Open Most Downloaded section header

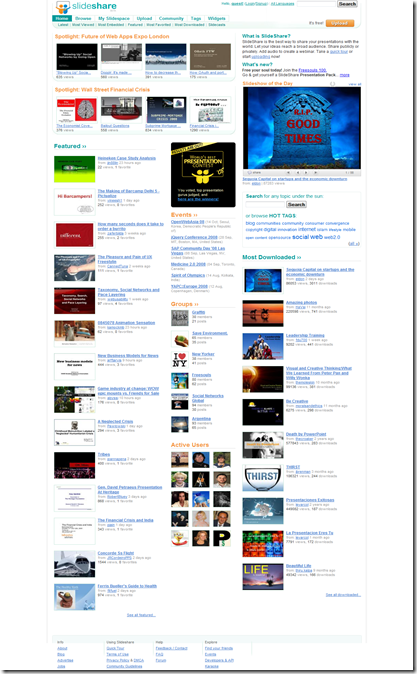click(x=272, y=257)
